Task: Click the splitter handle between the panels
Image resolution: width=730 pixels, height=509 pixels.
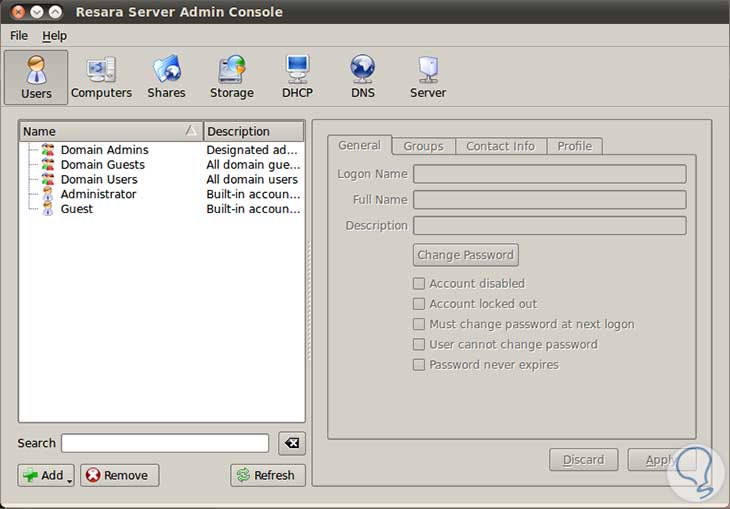Action: coord(309,300)
